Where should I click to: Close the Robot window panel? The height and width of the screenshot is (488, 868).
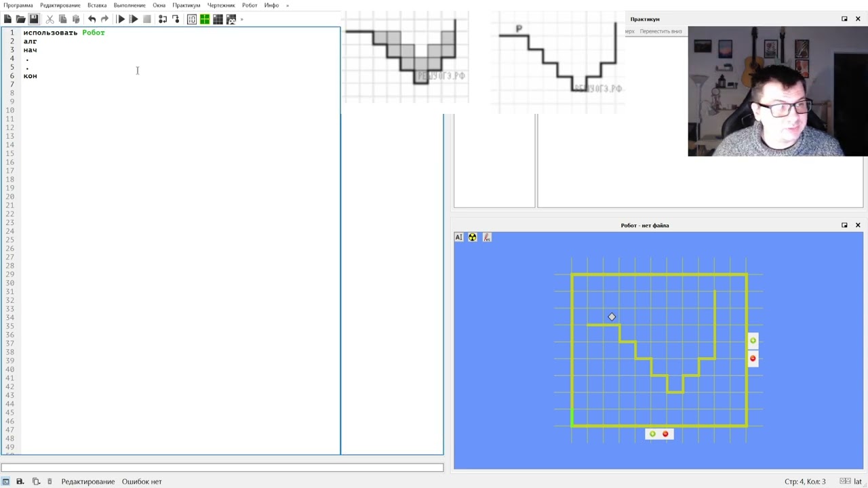point(858,225)
